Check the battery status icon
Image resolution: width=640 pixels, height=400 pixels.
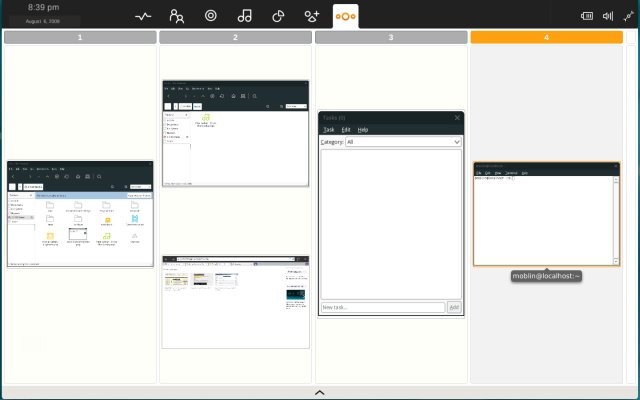588,16
